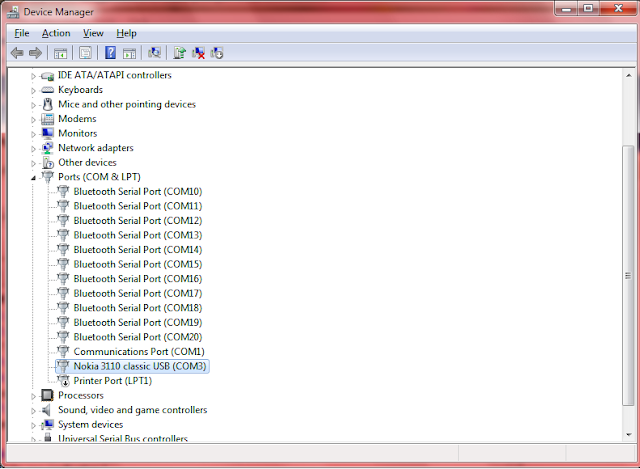This screenshot has width=640, height=469.
Task: Select Bluetooth Serial Port (COM13)
Action: click(x=138, y=235)
